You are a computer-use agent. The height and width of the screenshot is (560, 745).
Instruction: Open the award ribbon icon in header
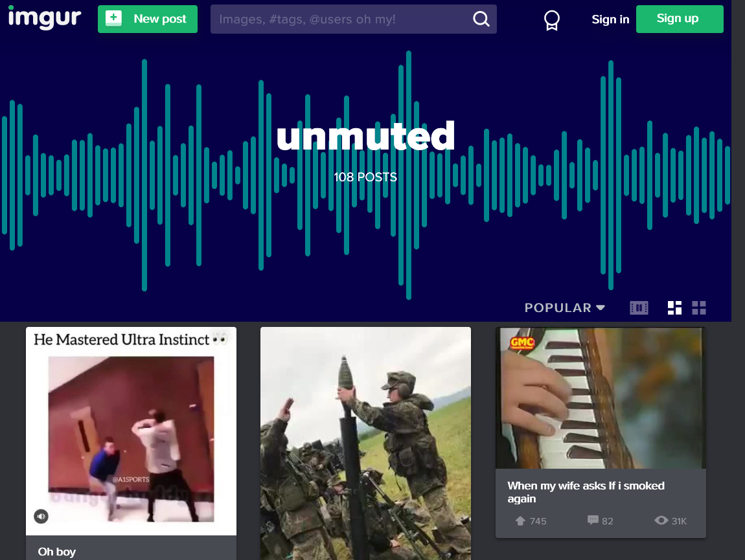551,20
